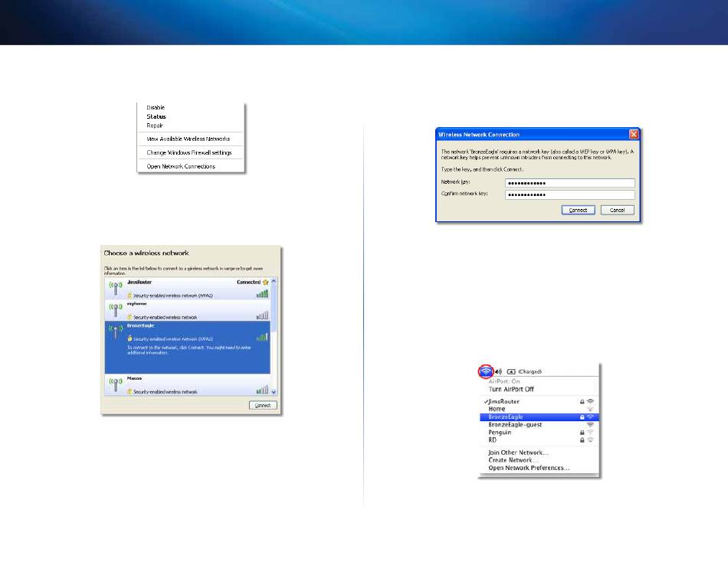Click Macos signal strength bars
This screenshot has height=562, width=728.
[x=262, y=390]
